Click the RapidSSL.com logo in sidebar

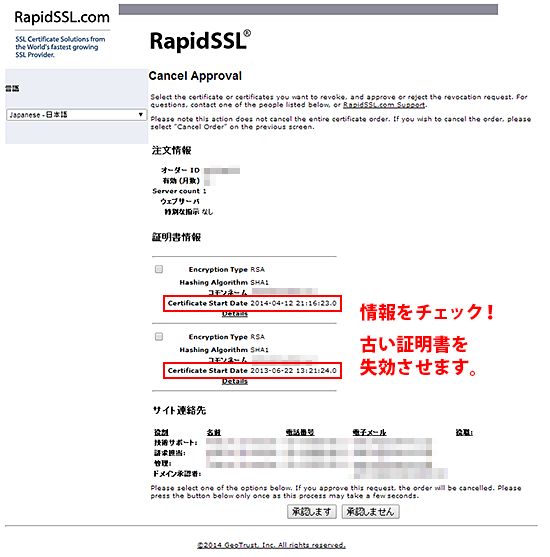62,17
